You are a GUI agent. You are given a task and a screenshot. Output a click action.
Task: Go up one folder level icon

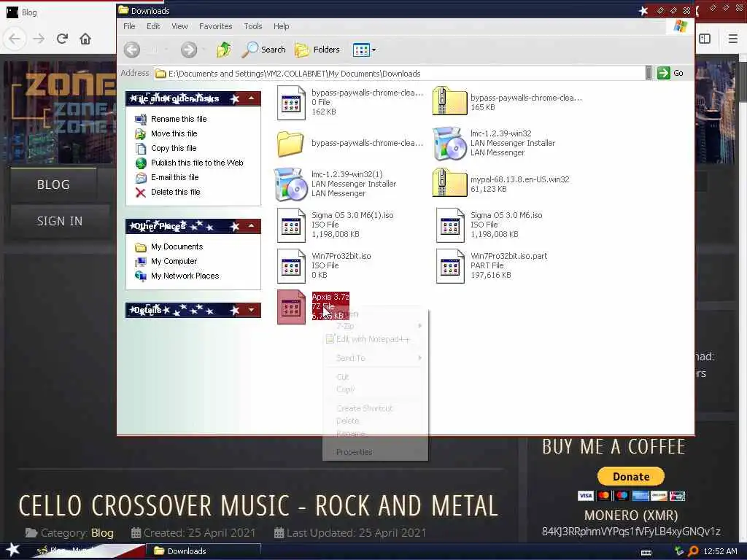click(x=224, y=50)
